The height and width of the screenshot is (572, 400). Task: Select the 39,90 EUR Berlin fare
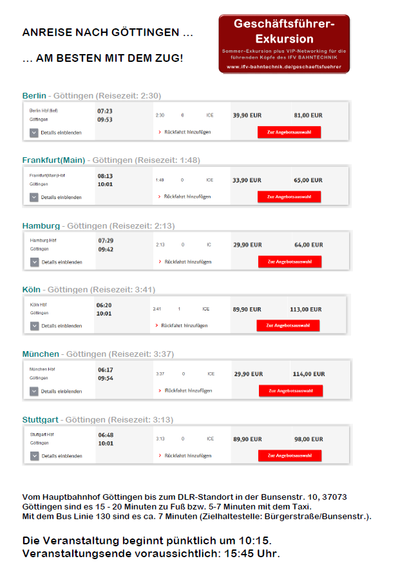tap(247, 115)
